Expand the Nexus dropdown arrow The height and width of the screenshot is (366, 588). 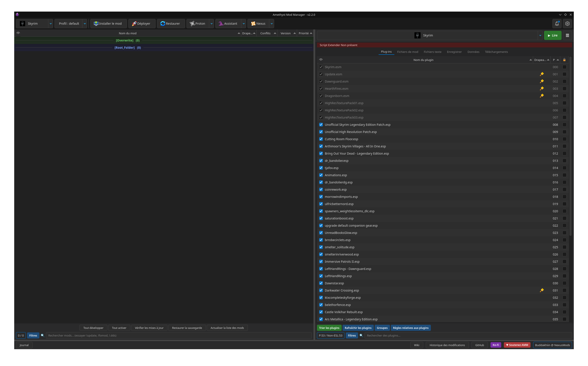tap(271, 24)
